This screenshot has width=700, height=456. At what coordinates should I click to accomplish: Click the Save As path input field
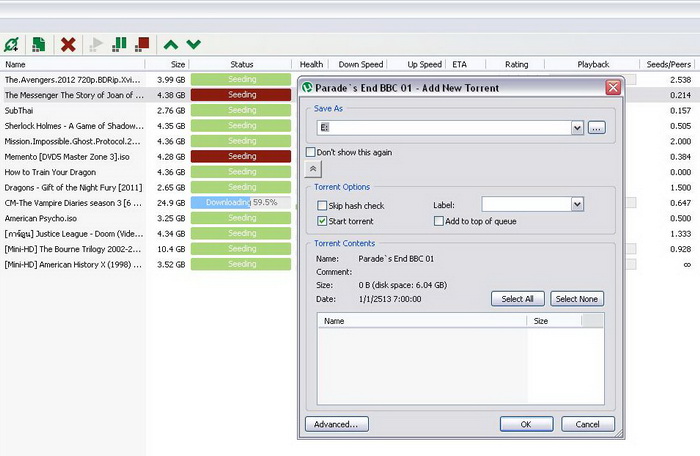[x=444, y=128]
